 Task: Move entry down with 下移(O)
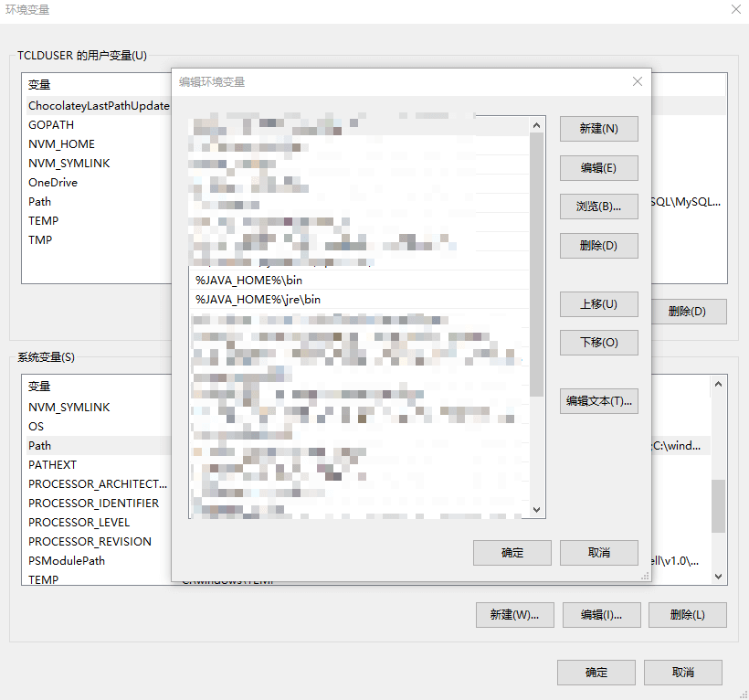click(x=598, y=343)
